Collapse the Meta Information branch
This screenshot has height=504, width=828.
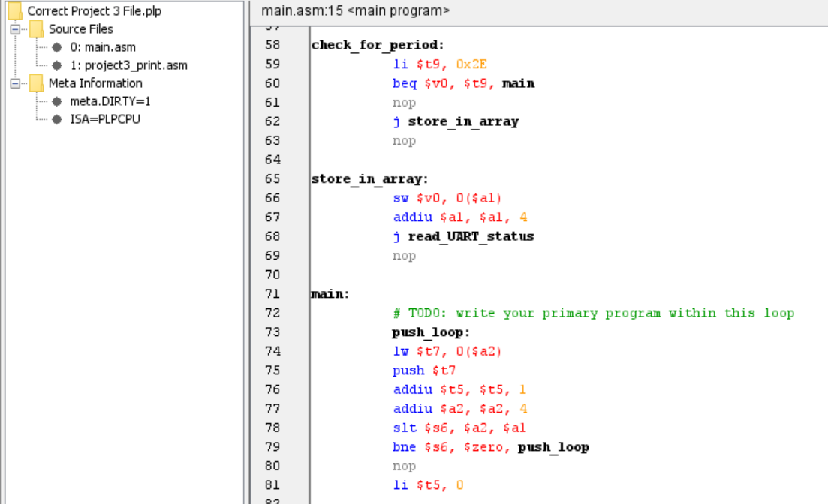[15, 83]
